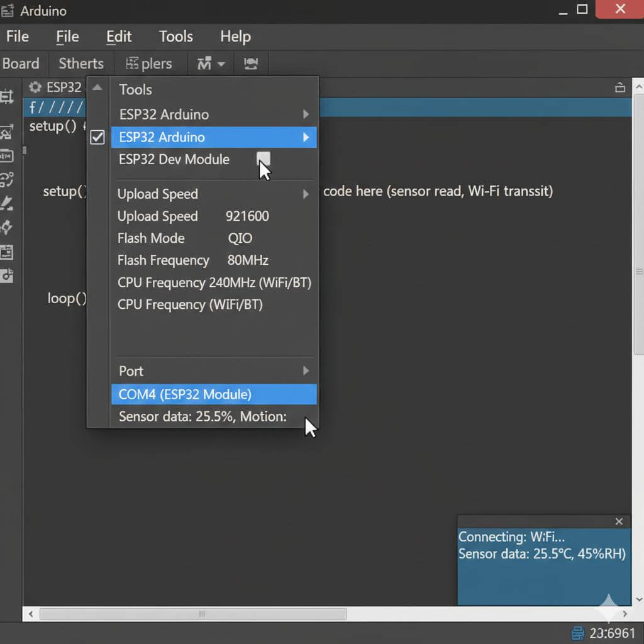Click the triangle-and-square shapes sidebar icon
Screen dimensions: 644x644
[x=6, y=132]
